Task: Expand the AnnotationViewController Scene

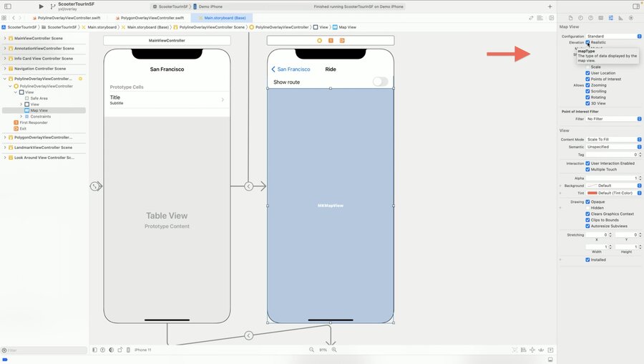Action: 5,48
